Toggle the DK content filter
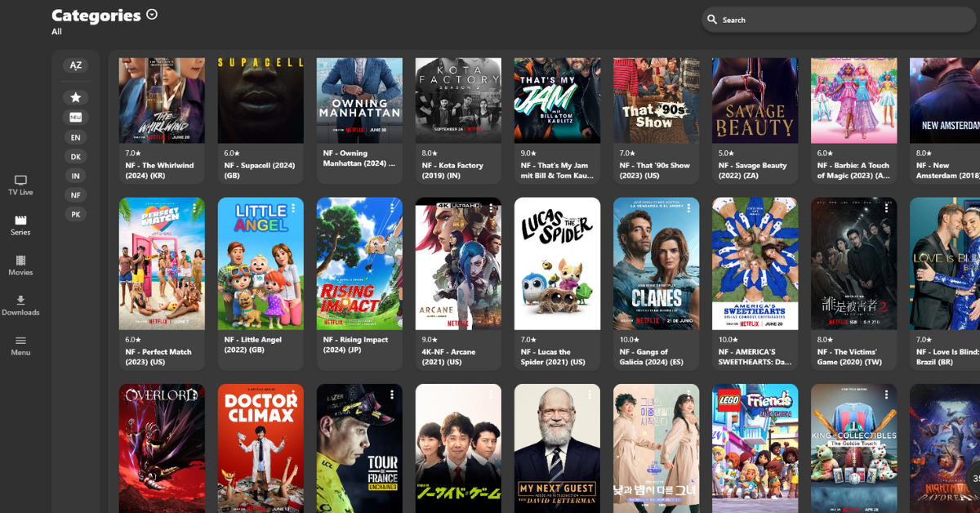This screenshot has width=980, height=513. (x=74, y=156)
